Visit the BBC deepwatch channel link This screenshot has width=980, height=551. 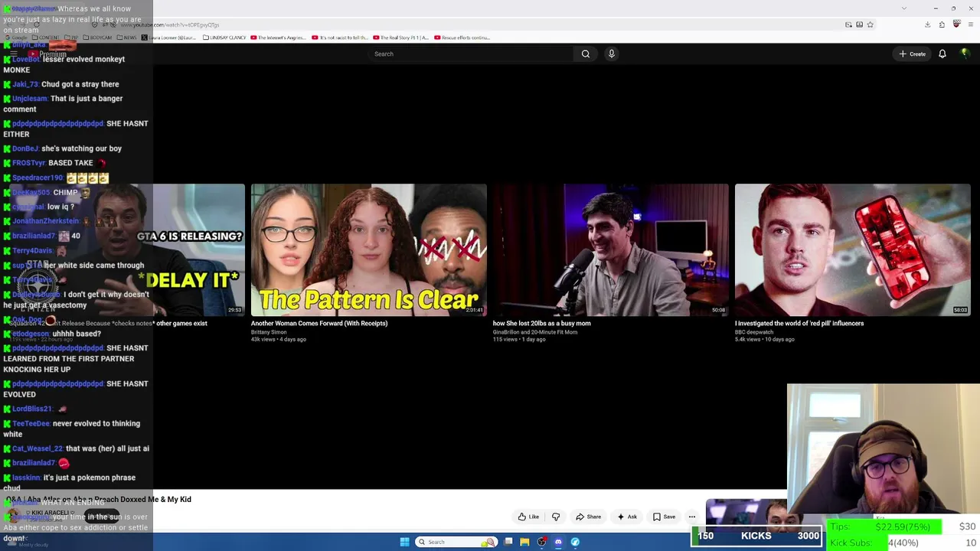pos(754,332)
